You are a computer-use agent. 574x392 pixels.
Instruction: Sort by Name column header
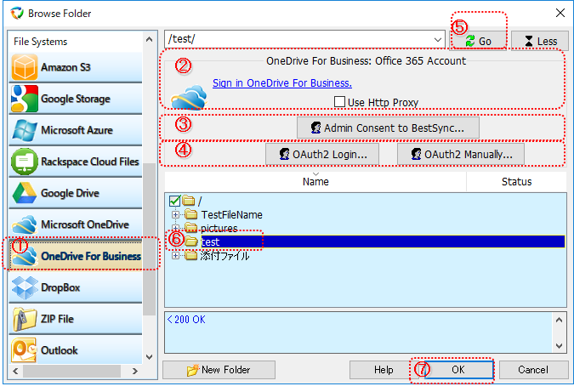315,181
